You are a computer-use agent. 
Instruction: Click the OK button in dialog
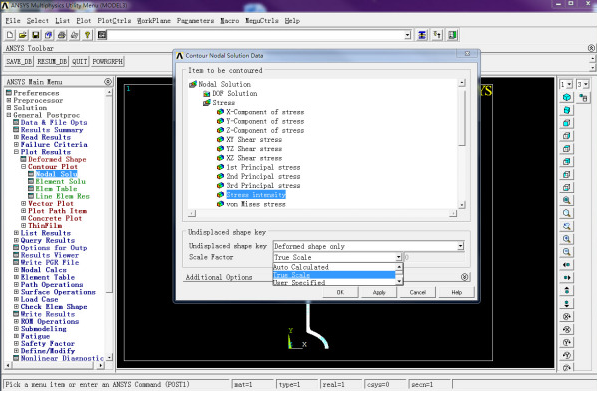pos(340,292)
